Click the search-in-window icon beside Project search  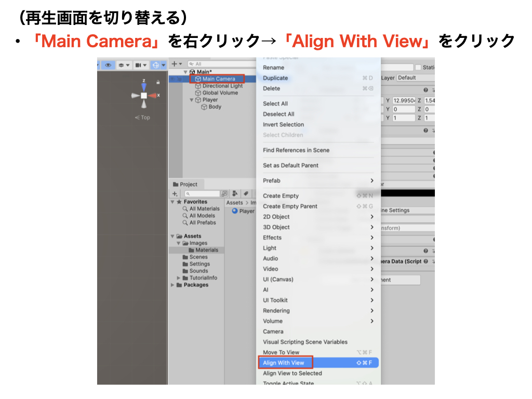click(x=224, y=194)
